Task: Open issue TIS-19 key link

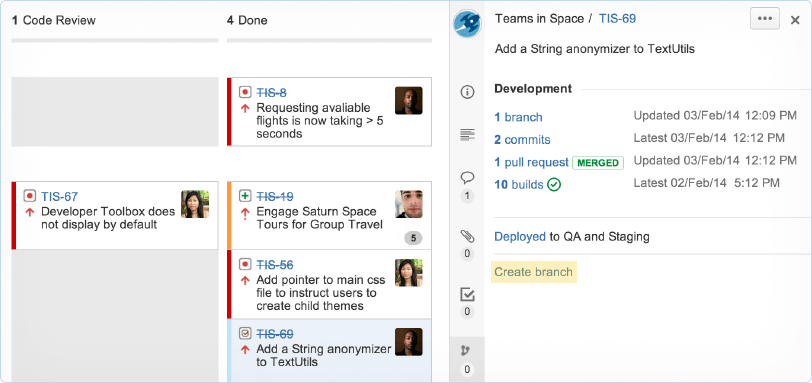Action: [x=275, y=196]
